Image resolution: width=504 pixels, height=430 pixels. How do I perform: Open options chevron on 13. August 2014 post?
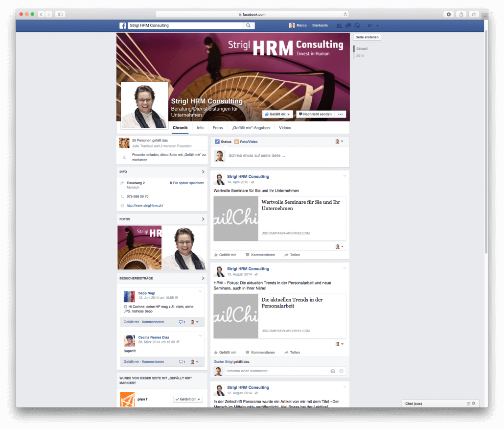click(344, 268)
